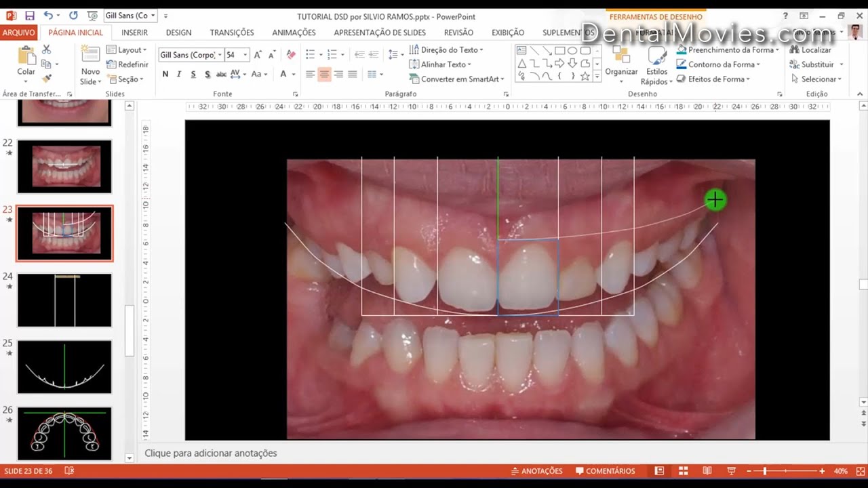
Task: Select the oval shape in the shapes gallery
Action: (x=572, y=50)
